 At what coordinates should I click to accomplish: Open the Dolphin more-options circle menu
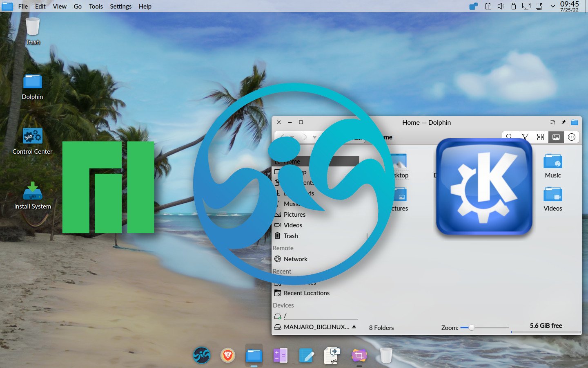(x=572, y=137)
